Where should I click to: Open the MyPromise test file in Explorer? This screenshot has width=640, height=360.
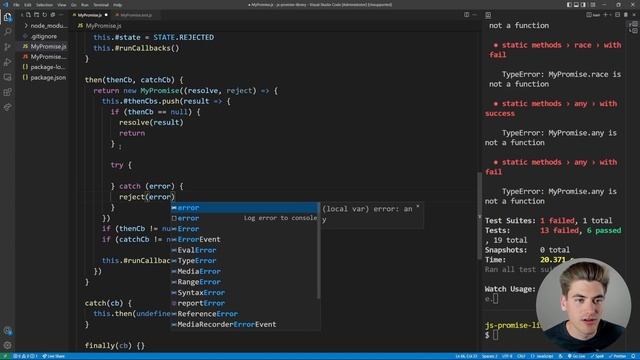(x=45, y=57)
